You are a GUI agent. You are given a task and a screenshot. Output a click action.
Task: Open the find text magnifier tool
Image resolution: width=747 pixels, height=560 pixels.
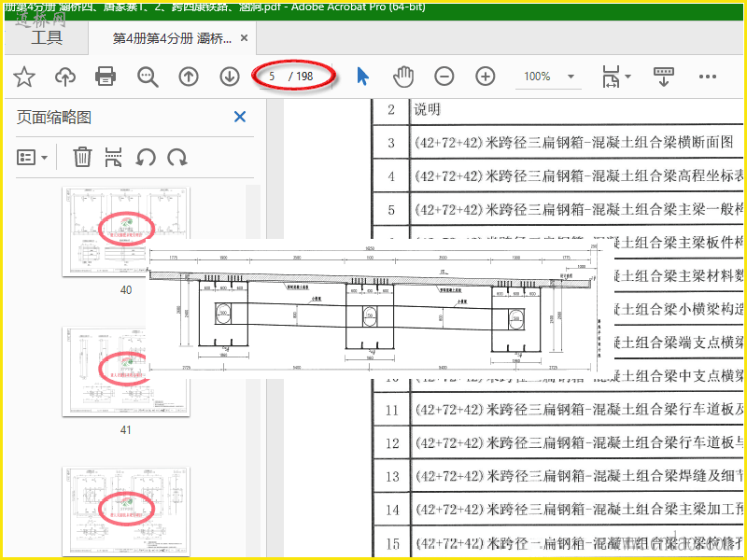(x=148, y=77)
